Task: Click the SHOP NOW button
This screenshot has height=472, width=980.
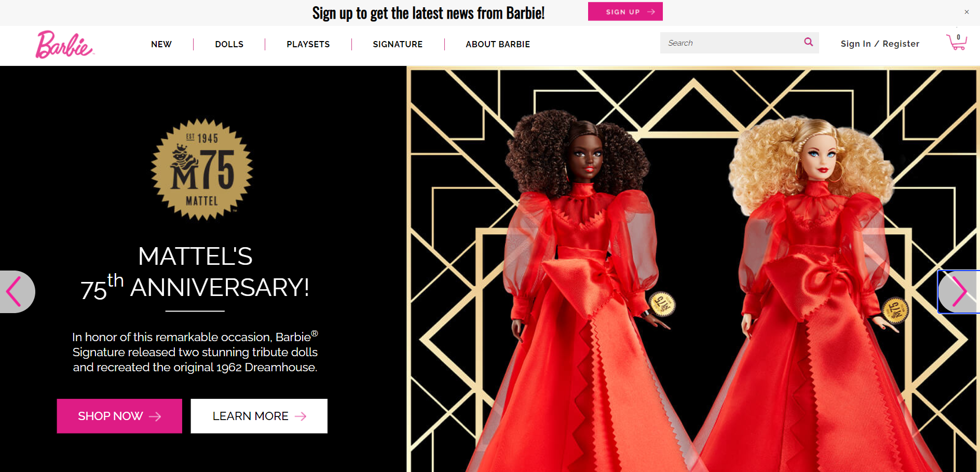Action: click(x=119, y=416)
